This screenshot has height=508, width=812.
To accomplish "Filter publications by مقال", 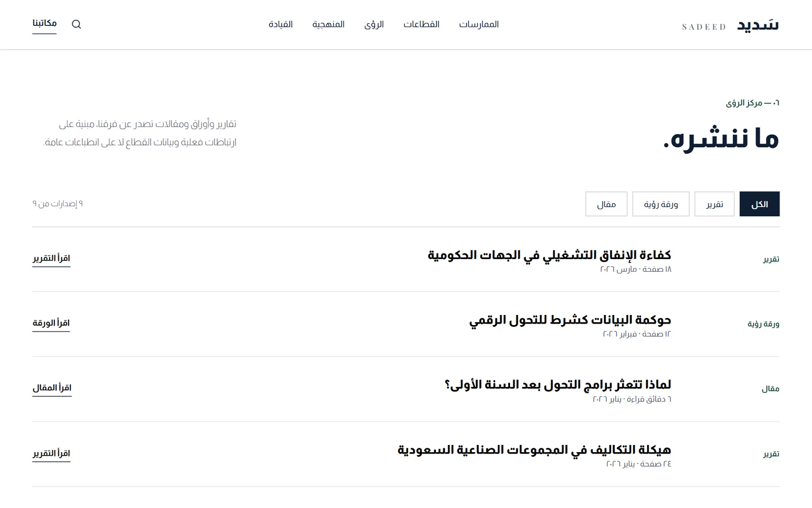I will (x=606, y=204).
